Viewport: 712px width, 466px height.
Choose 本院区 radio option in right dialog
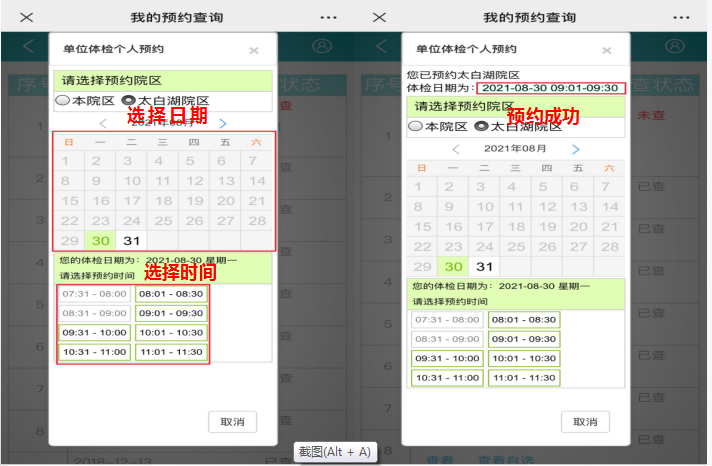pos(415,126)
